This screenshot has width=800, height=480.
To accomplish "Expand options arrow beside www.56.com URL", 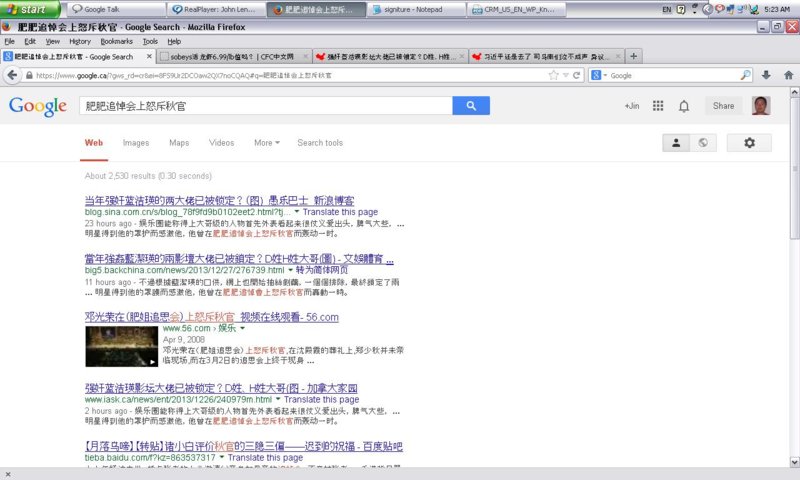I will pos(242,328).
